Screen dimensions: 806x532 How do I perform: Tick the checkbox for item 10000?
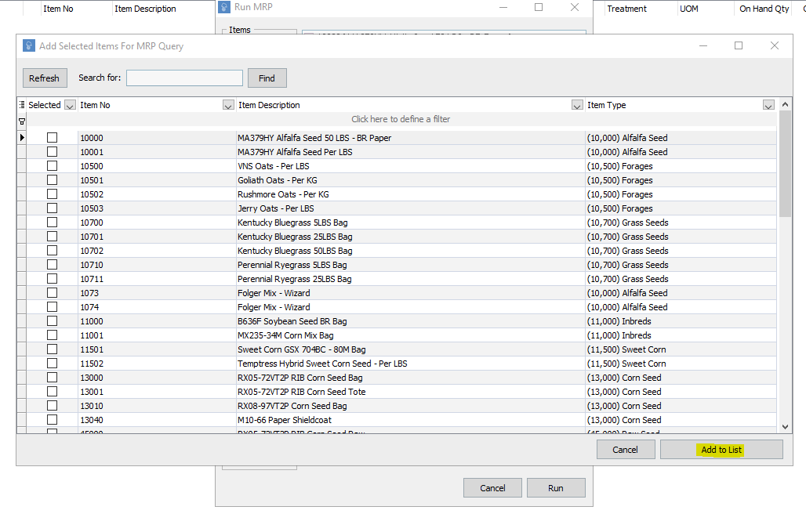(52, 138)
